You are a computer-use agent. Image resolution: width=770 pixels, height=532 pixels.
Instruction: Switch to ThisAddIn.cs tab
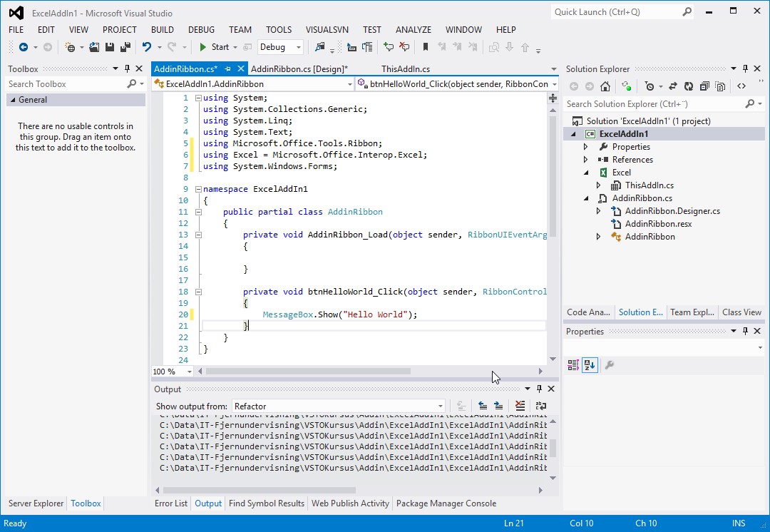(405, 69)
